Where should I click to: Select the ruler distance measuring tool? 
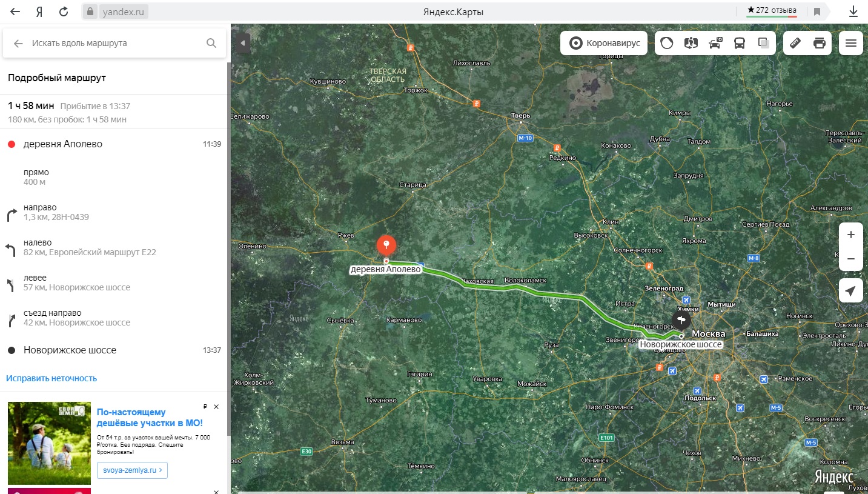tap(795, 43)
